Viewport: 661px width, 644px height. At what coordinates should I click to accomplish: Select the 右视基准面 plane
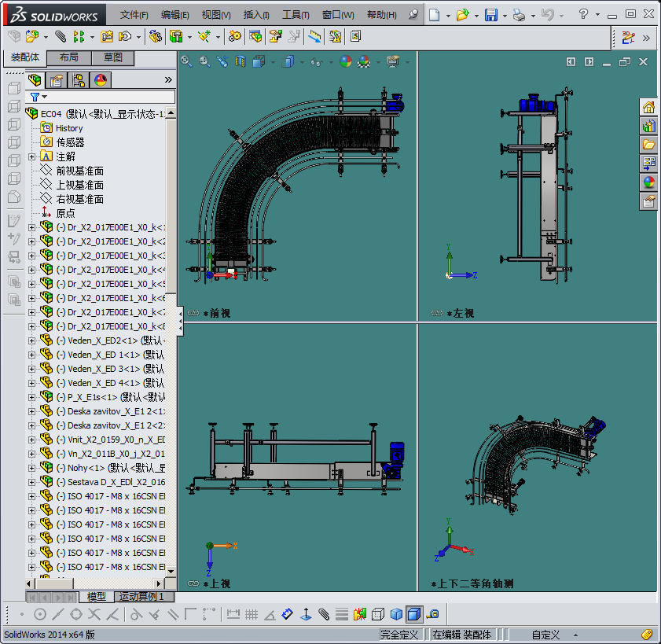tap(79, 199)
